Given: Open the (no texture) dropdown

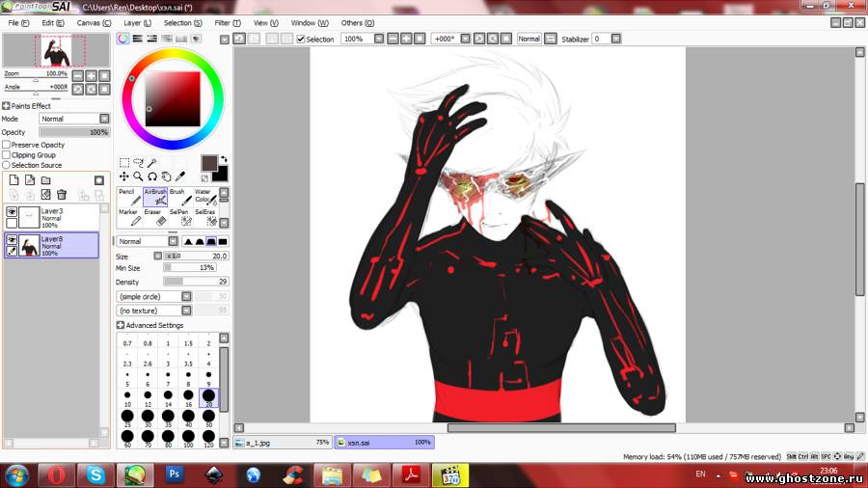Looking at the screenshot, I should coord(186,311).
